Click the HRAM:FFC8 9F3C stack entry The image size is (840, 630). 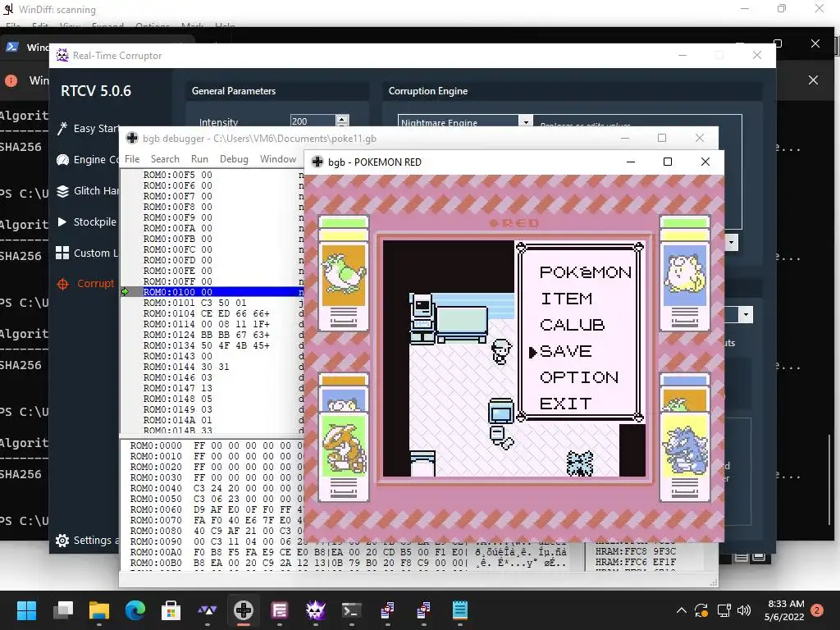tap(636, 551)
